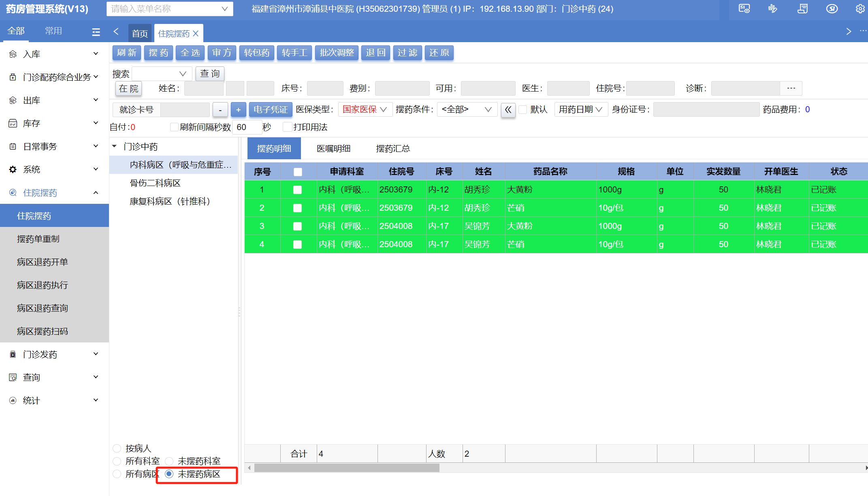Expand the 摆药条件 <全部> dropdown
The width and height of the screenshot is (868, 496).
coord(467,109)
